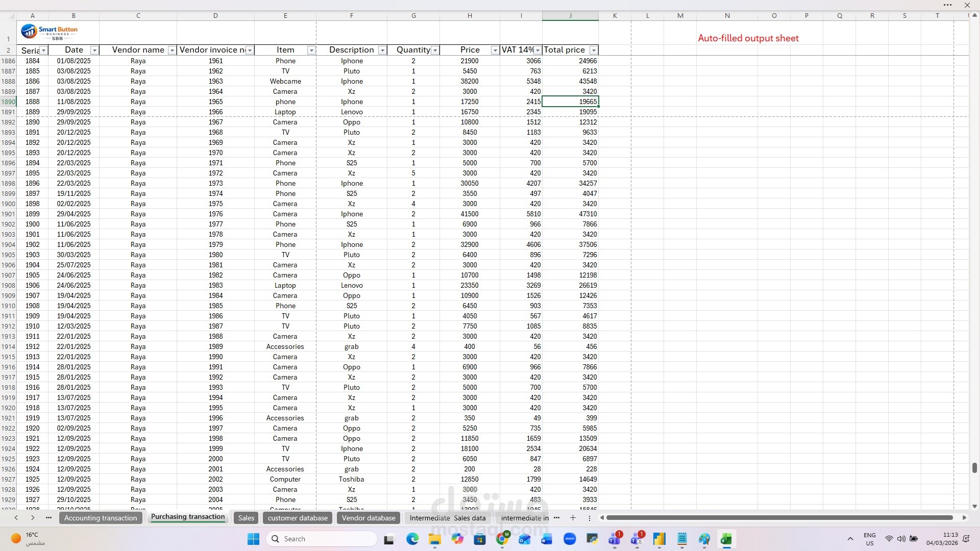The height and width of the screenshot is (551, 980).
Task: Open Paint app from the taskbar
Action: (704, 539)
